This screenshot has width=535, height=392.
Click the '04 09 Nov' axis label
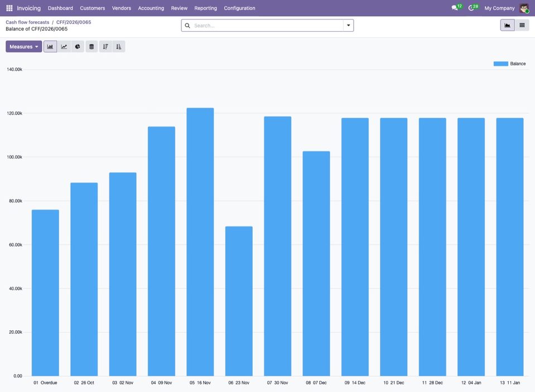click(161, 383)
